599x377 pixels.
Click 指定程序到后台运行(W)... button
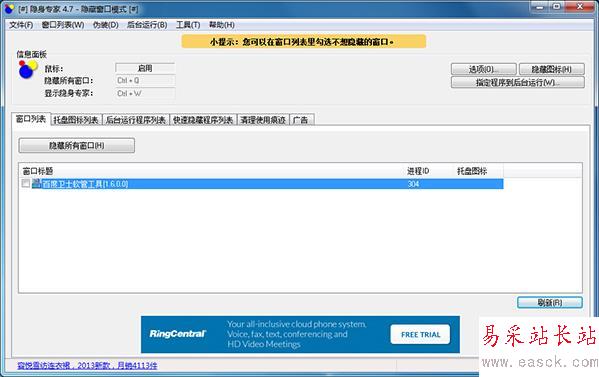(518, 83)
